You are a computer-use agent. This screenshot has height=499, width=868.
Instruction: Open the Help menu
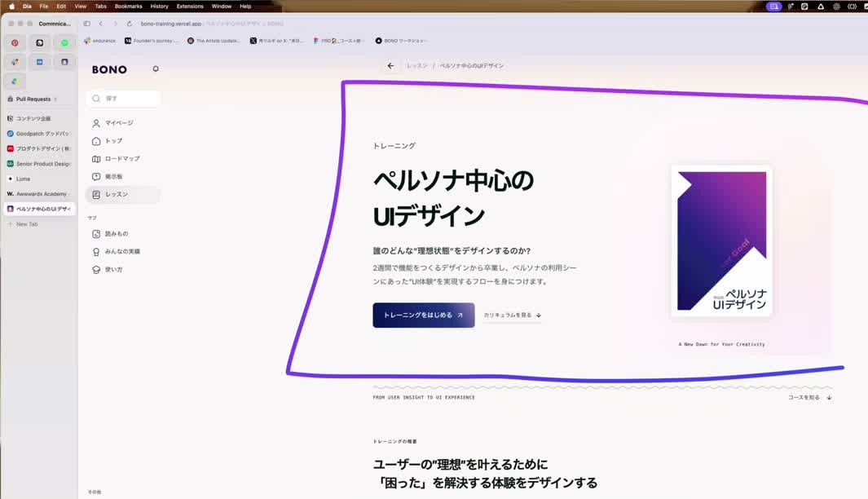tap(245, 6)
